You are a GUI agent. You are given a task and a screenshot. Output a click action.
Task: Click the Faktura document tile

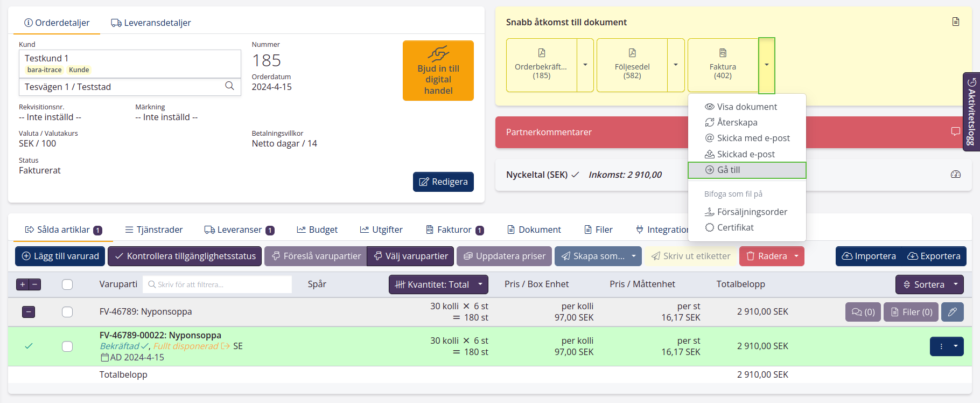[x=723, y=65]
